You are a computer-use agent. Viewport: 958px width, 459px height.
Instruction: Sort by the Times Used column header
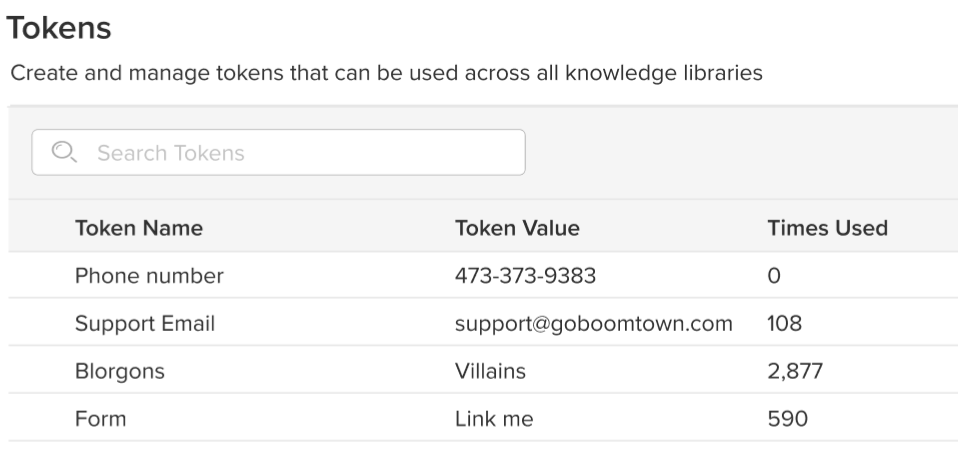827,228
